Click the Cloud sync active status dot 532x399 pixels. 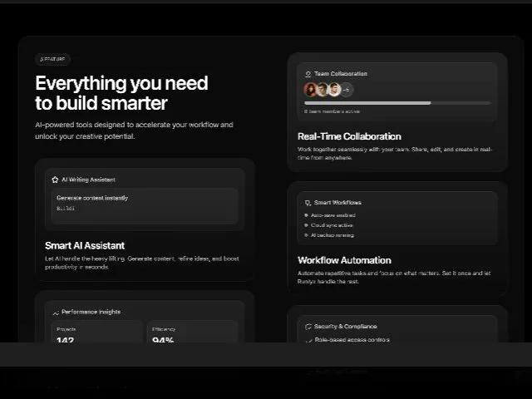tap(306, 225)
